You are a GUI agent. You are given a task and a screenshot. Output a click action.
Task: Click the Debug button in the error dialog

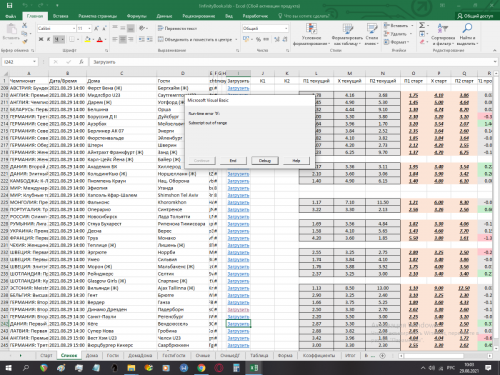(265, 161)
